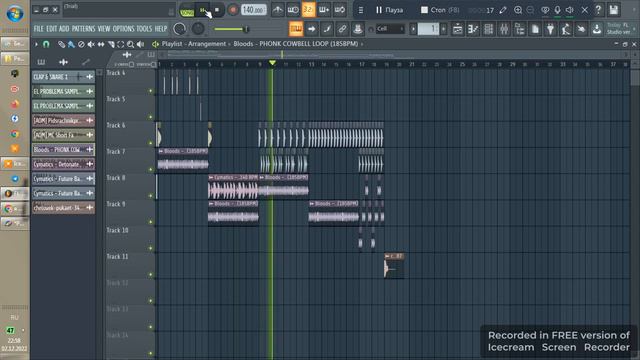
Task: Select the playlist delete tool
Action: (81, 44)
